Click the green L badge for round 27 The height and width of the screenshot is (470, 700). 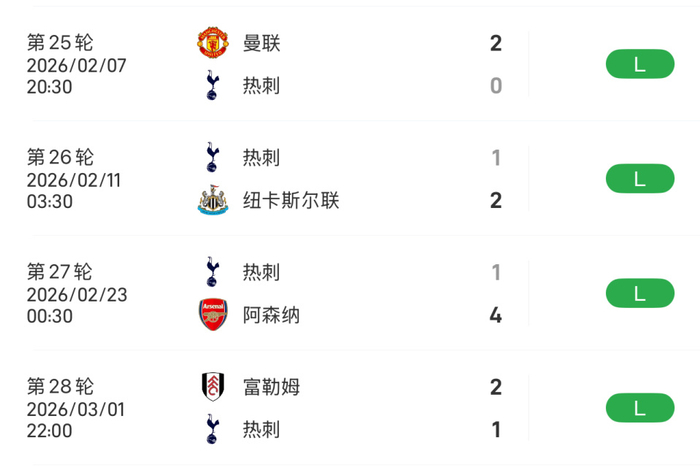[640, 294]
